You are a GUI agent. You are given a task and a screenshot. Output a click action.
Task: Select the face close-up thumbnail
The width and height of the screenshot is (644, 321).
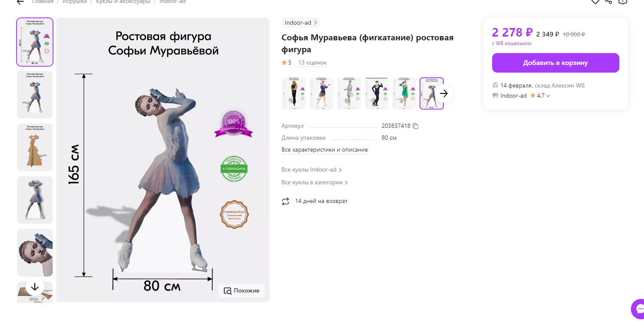pyautogui.click(x=35, y=253)
